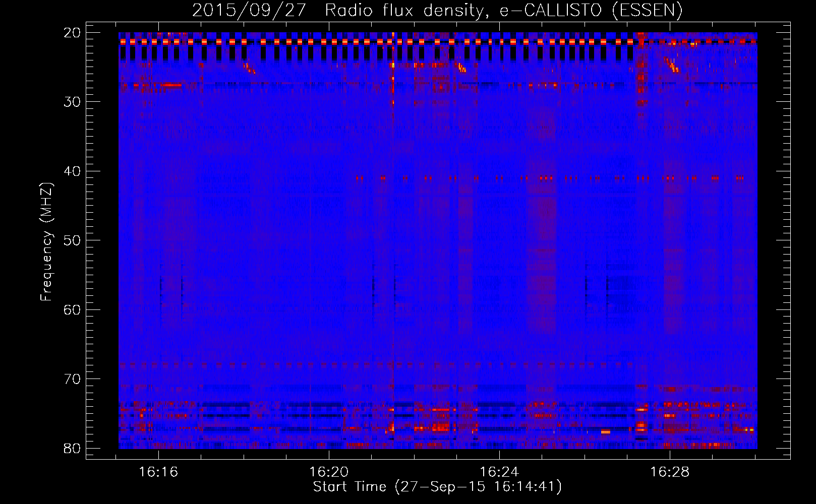Click the 60 MHz frequency tick label
Viewport: 816px width, 504px height.
(x=73, y=309)
